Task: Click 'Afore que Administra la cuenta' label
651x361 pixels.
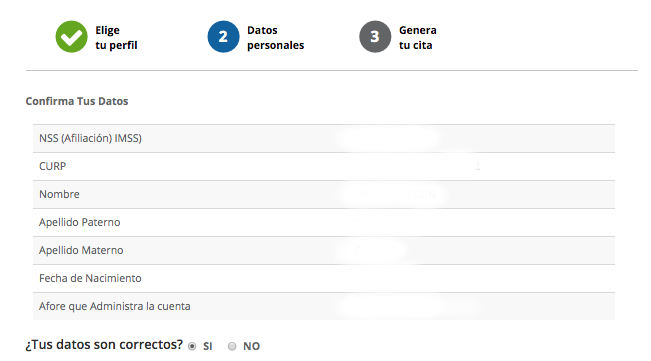Action: coord(115,306)
